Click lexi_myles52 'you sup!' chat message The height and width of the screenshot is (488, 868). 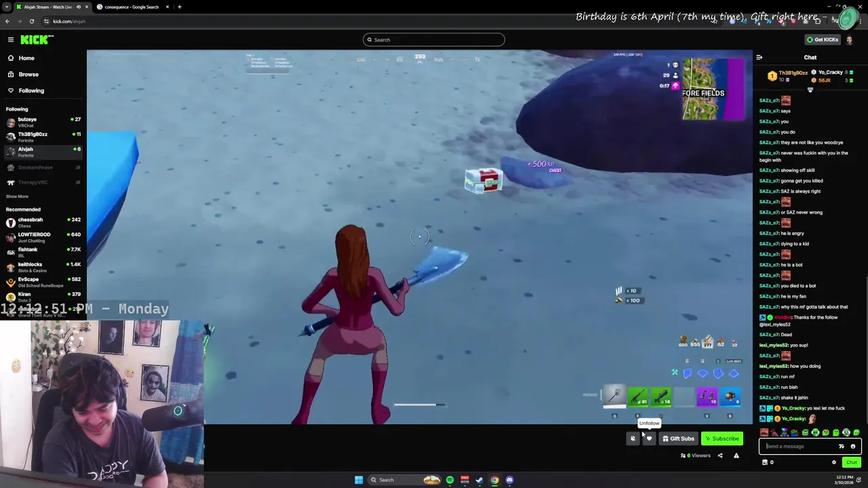(784, 346)
